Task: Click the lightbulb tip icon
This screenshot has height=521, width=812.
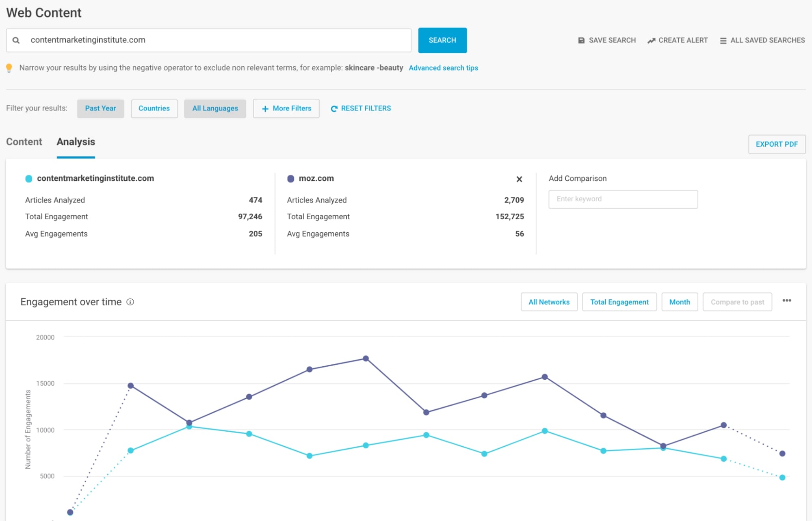Action: tap(9, 67)
